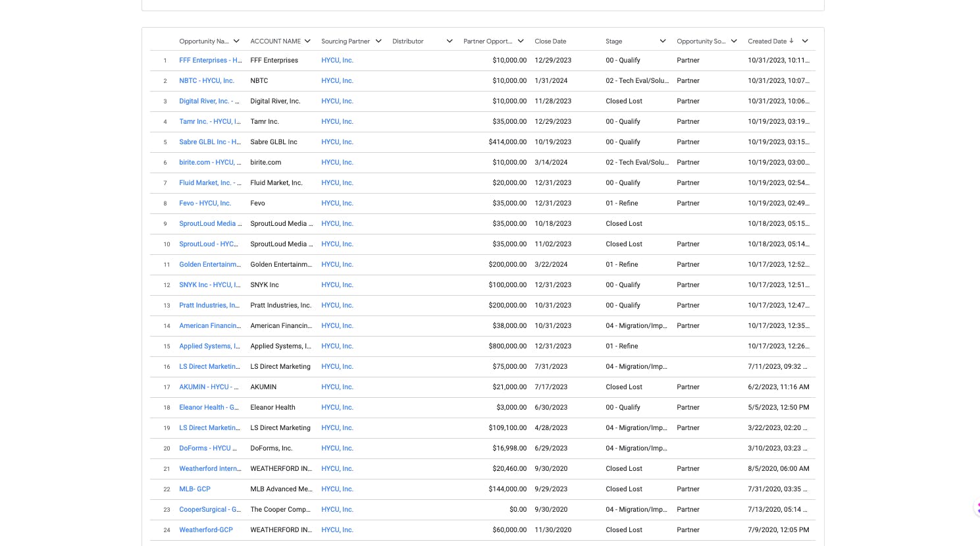
Task: Open American Financing opportunity link
Action: click(210, 325)
